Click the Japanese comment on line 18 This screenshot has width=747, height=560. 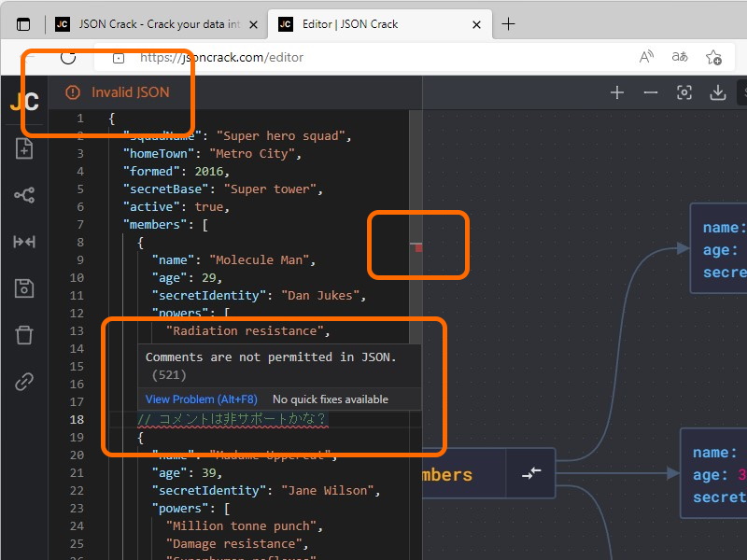pyautogui.click(x=232, y=419)
